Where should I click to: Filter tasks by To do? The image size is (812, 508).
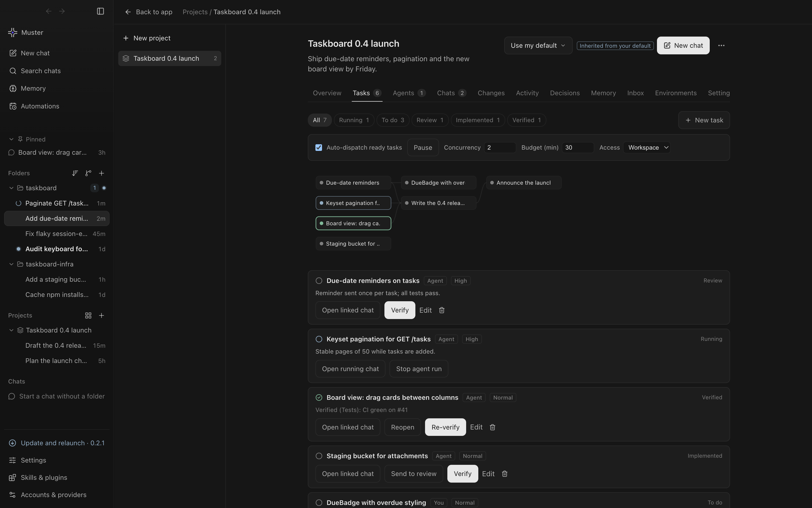coord(393,120)
